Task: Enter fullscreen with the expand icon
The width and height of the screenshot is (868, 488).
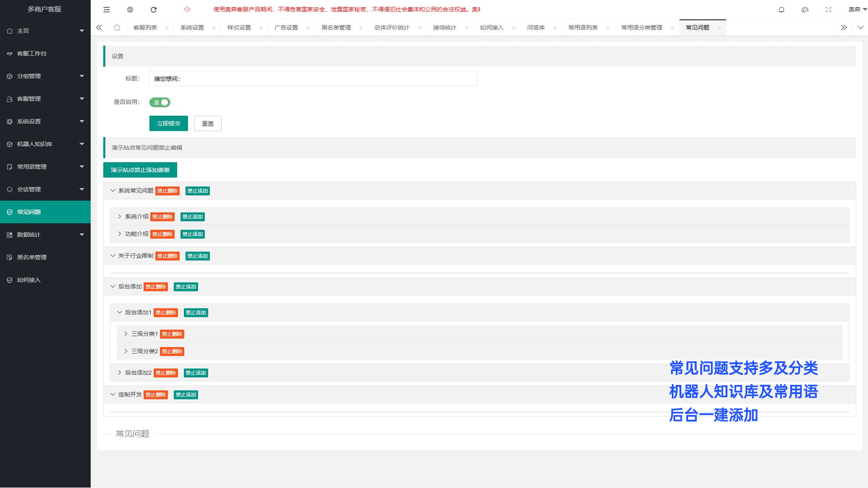Action: tap(828, 9)
